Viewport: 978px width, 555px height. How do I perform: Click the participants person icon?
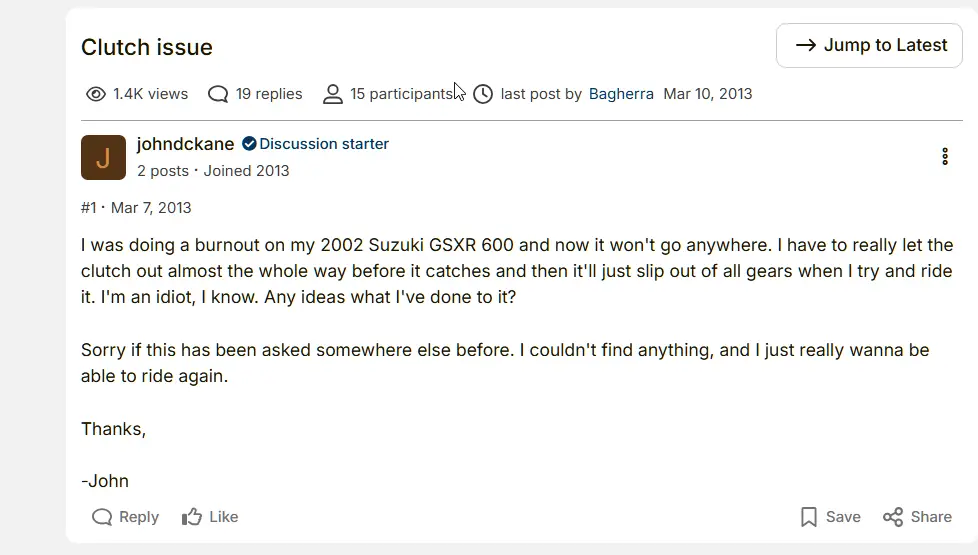click(333, 94)
